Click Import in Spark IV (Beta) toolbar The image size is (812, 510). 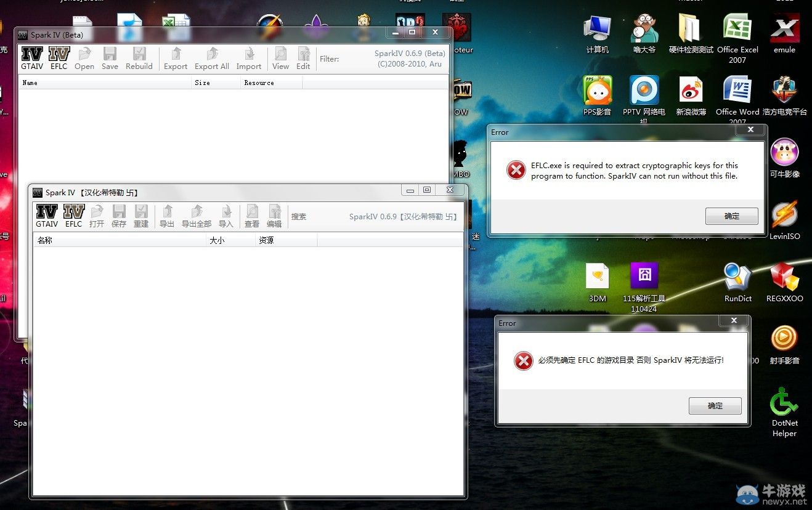tap(249, 59)
